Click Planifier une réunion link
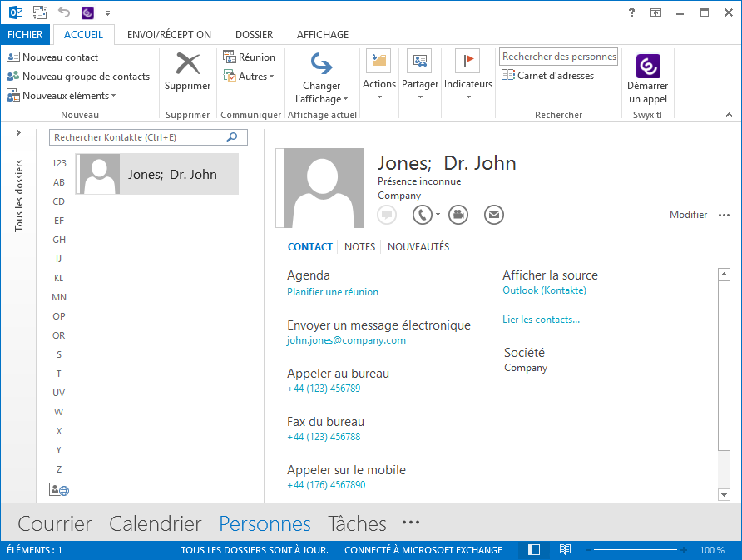 click(x=332, y=292)
